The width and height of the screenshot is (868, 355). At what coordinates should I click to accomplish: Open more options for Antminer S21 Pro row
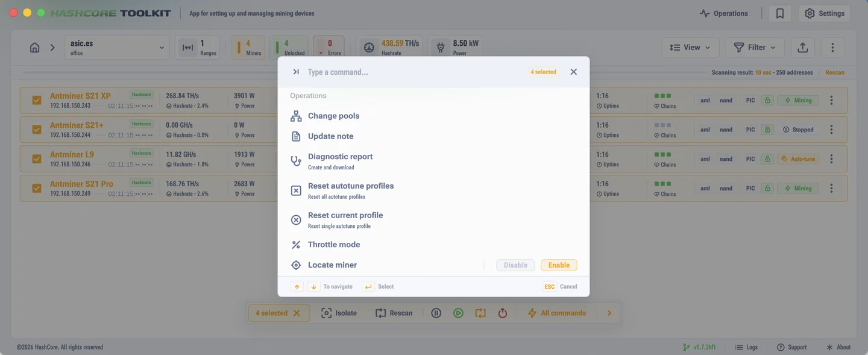(831, 188)
